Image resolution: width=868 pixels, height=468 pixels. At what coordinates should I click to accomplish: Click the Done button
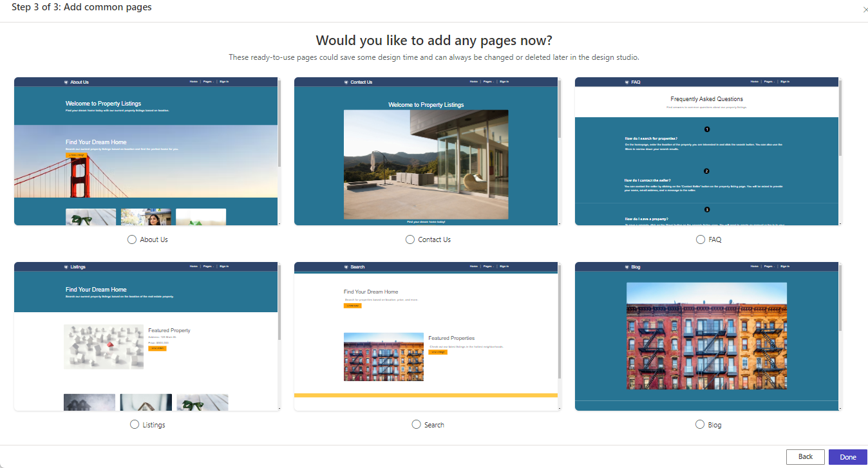[848, 457]
